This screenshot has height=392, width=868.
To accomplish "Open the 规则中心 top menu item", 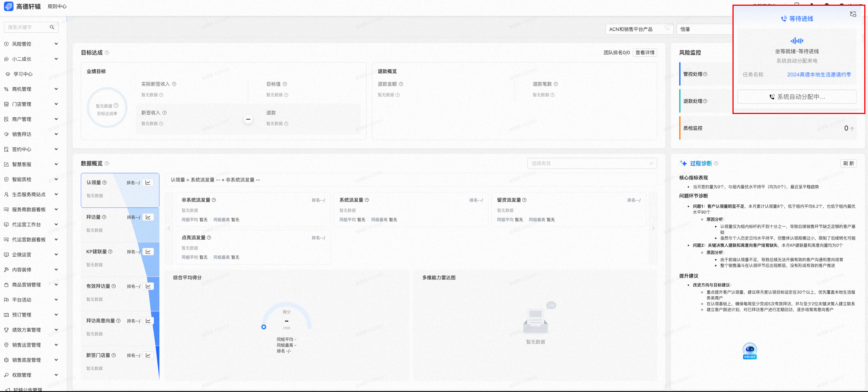I will [57, 6].
